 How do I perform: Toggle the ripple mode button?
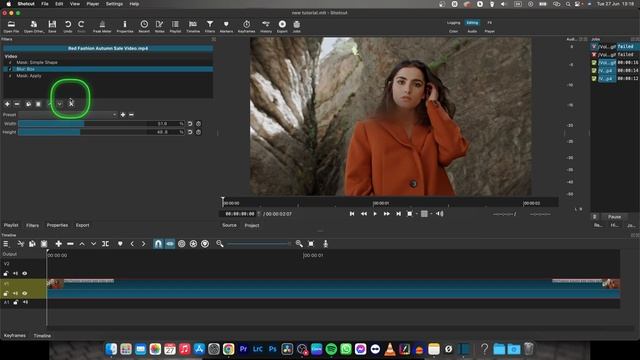point(182,244)
